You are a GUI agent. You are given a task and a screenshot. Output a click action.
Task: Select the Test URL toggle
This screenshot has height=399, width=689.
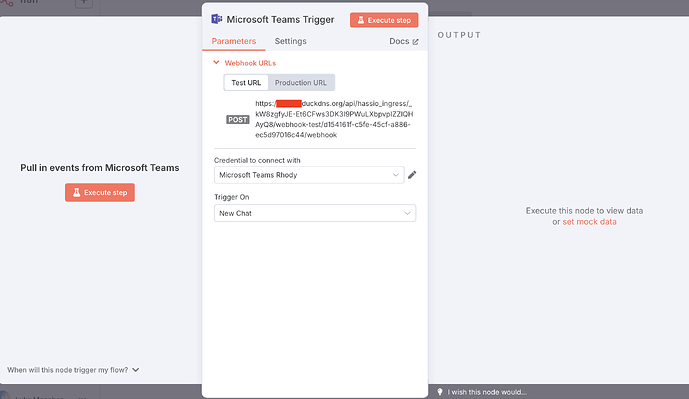(246, 83)
